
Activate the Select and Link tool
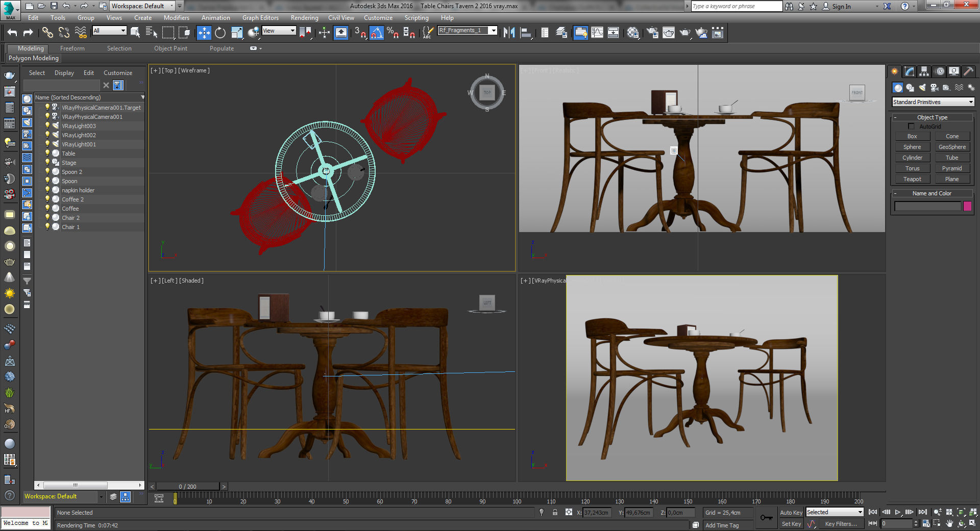point(47,33)
